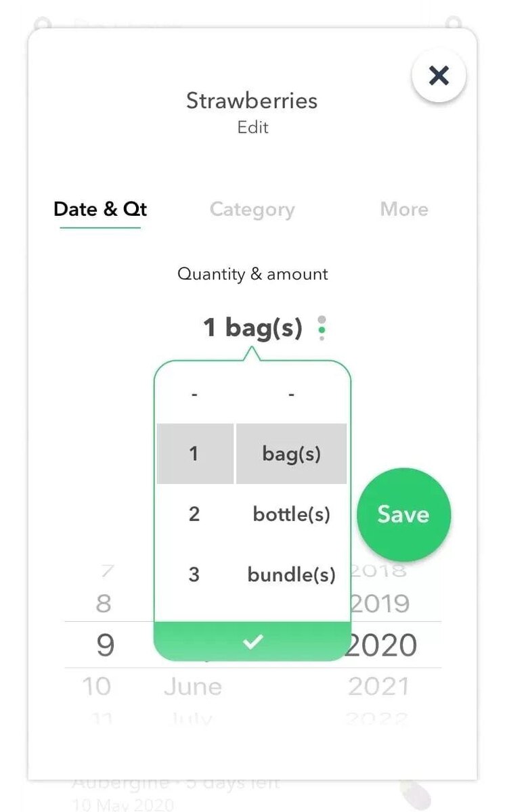Open the Category tab
This screenshot has width=505, height=812.
pyautogui.click(x=252, y=210)
